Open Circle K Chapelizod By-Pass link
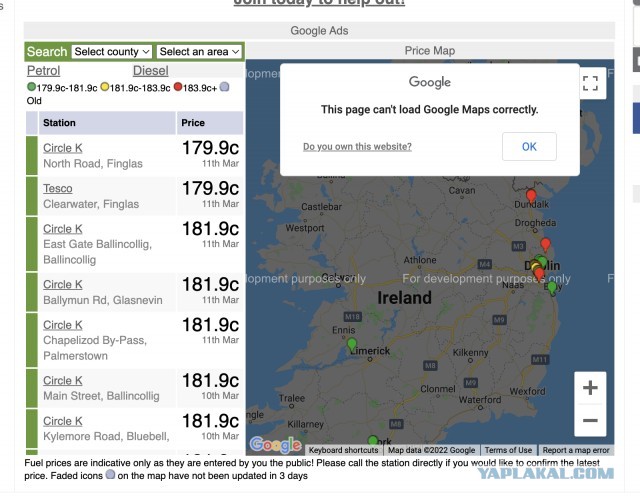This screenshot has width=640, height=503. tap(63, 325)
